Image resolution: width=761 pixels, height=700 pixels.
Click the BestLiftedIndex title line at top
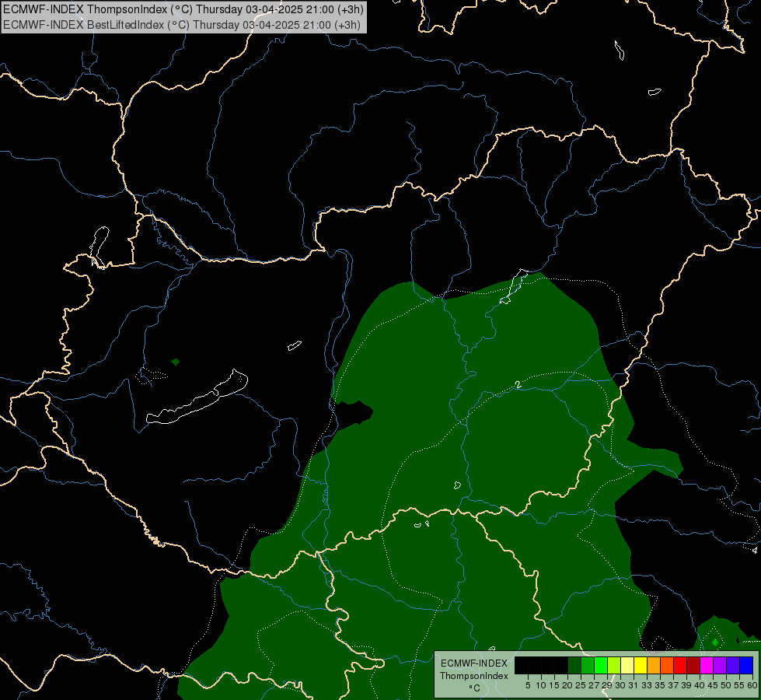point(182,25)
